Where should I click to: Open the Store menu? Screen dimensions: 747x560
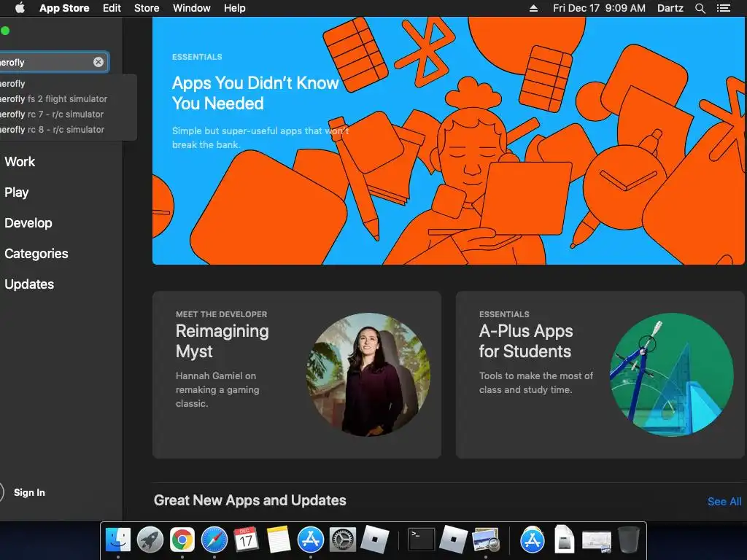[147, 8]
